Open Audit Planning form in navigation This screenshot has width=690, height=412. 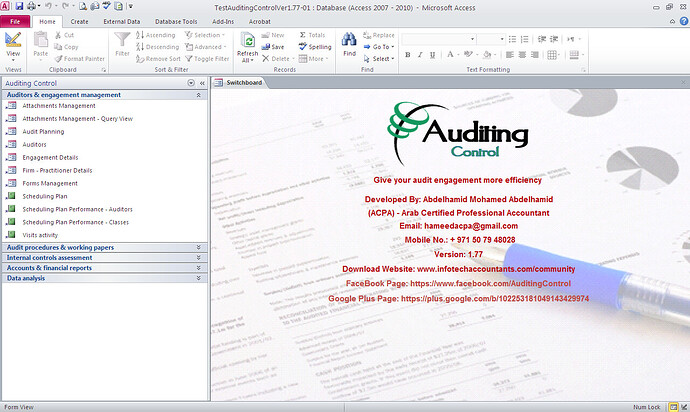point(43,132)
